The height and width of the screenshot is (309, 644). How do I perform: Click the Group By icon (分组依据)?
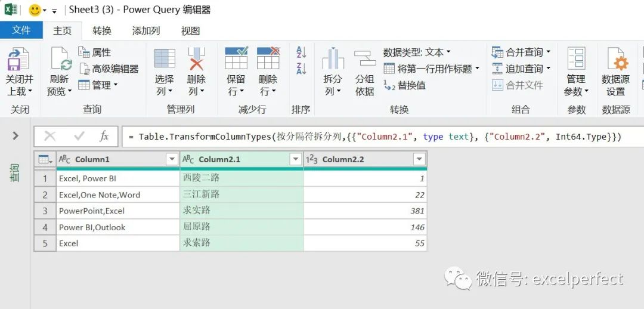365,58
